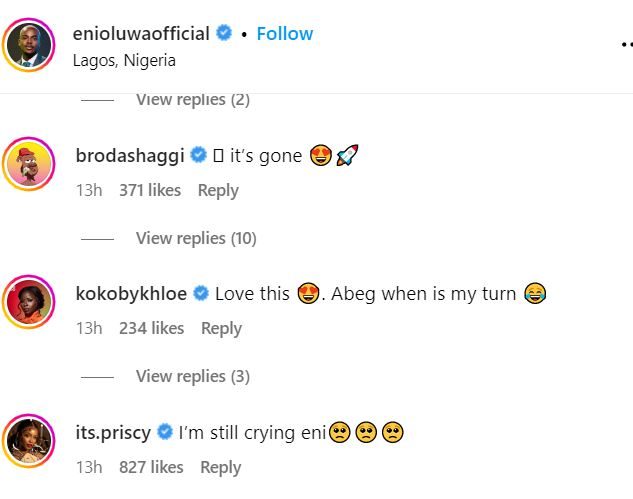
Task: Click the enioluwaofficial username
Action: point(141,33)
